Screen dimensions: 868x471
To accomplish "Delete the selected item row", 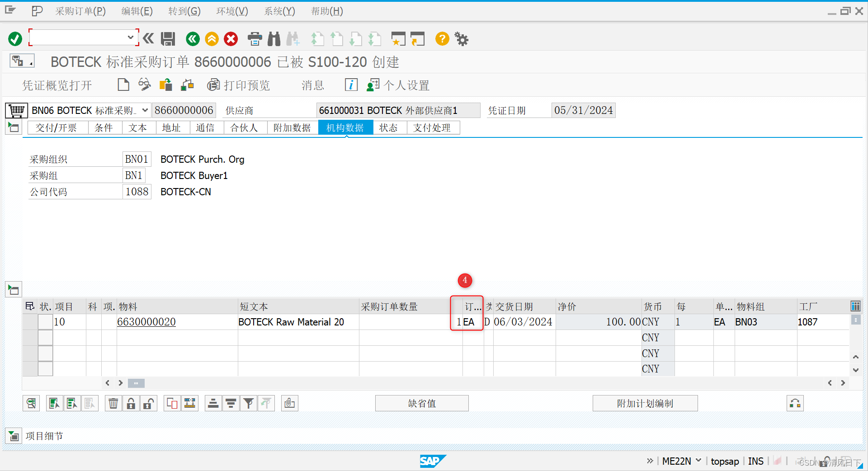I will point(113,403).
